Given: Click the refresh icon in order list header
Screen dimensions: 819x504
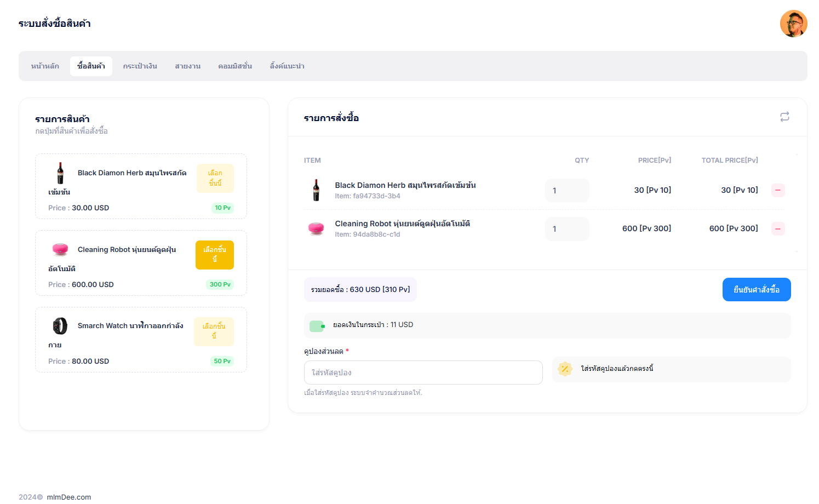Looking at the screenshot, I should click(x=784, y=117).
